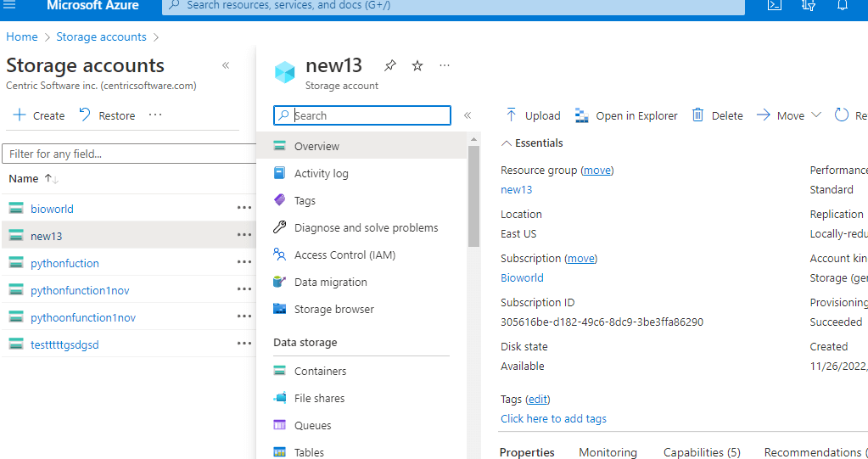Click the Activity log icon in resource menu
This screenshot has height=459, width=868.
[x=279, y=173]
